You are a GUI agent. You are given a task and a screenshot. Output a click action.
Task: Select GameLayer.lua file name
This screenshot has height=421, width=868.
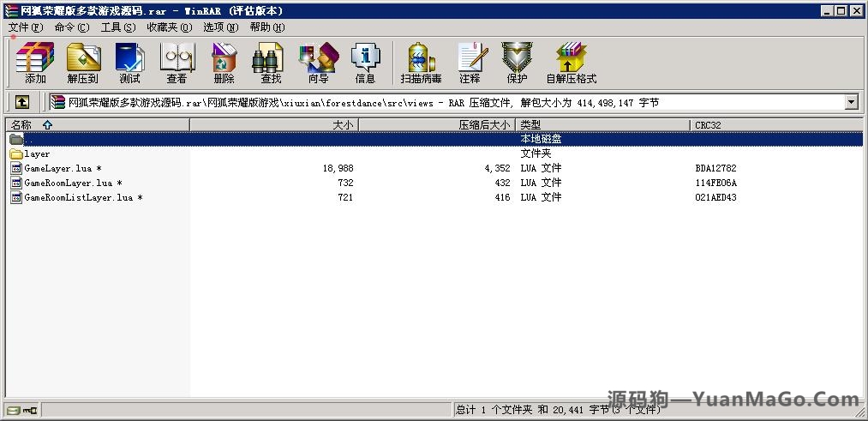(x=63, y=168)
